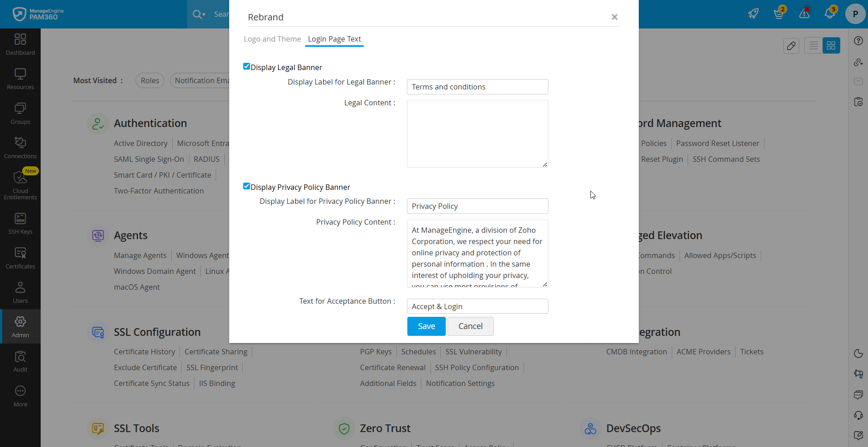Save the Rebrand settings
This screenshot has width=868, height=447.
click(426, 326)
